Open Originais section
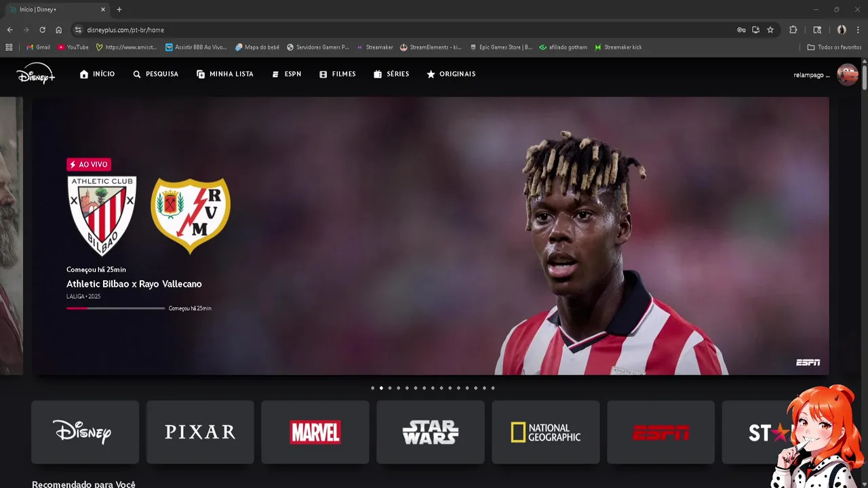The height and width of the screenshot is (488, 868). pos(451,74)
